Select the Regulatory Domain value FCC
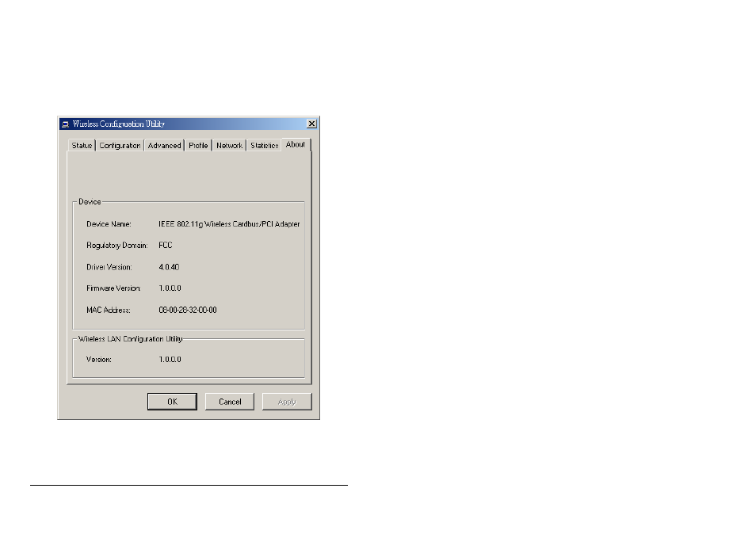This screenshot has height=534, width=756. click(166, 245)
